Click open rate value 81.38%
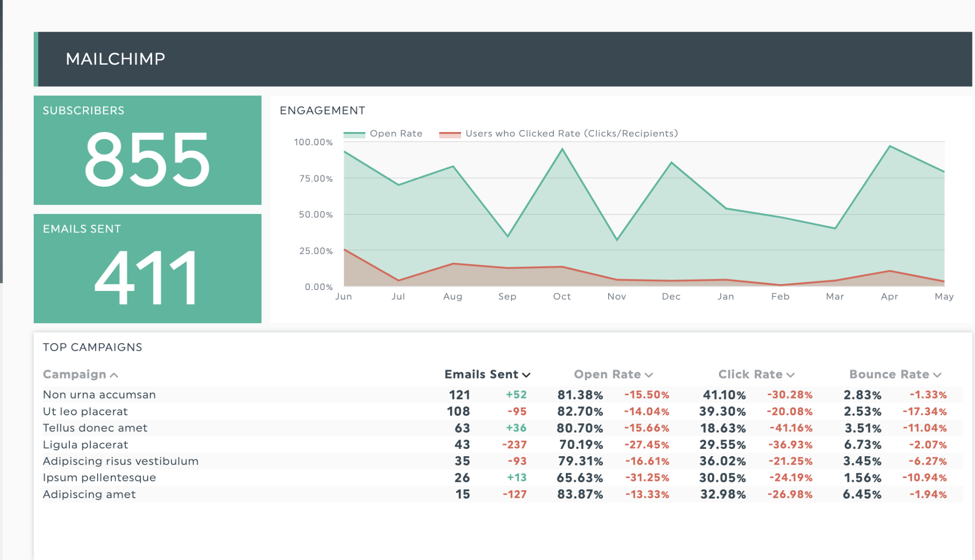 tap(580, 395)
